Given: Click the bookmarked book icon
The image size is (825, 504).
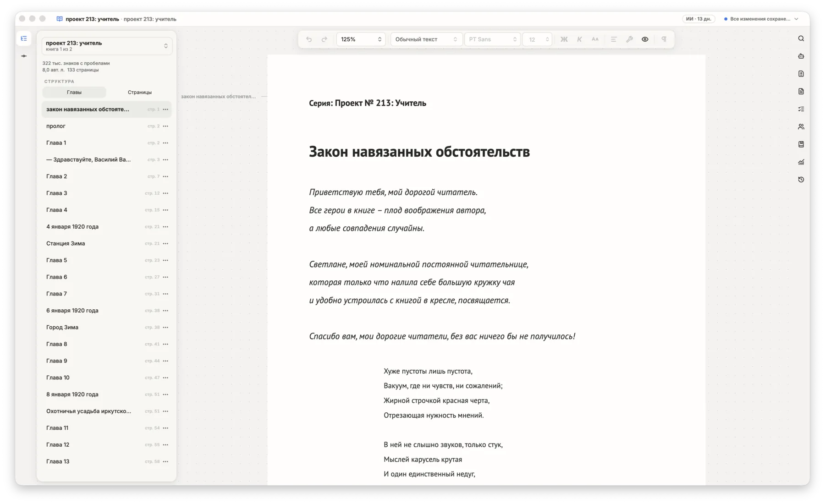Looking at the screenshot, I should pyautogui.click(x=801, y=144).
